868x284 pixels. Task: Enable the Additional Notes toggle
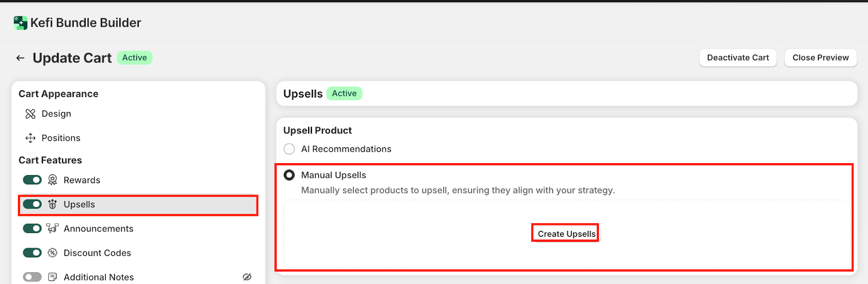click(32, 277)
